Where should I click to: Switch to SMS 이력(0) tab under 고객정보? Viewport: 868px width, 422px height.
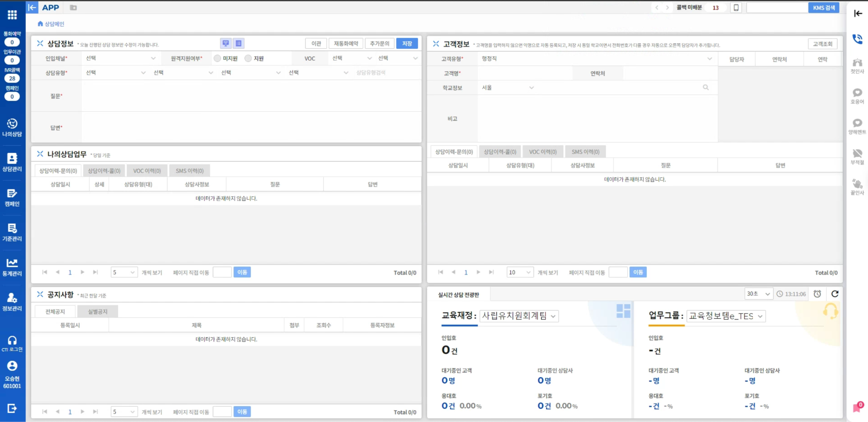(585, 151)
